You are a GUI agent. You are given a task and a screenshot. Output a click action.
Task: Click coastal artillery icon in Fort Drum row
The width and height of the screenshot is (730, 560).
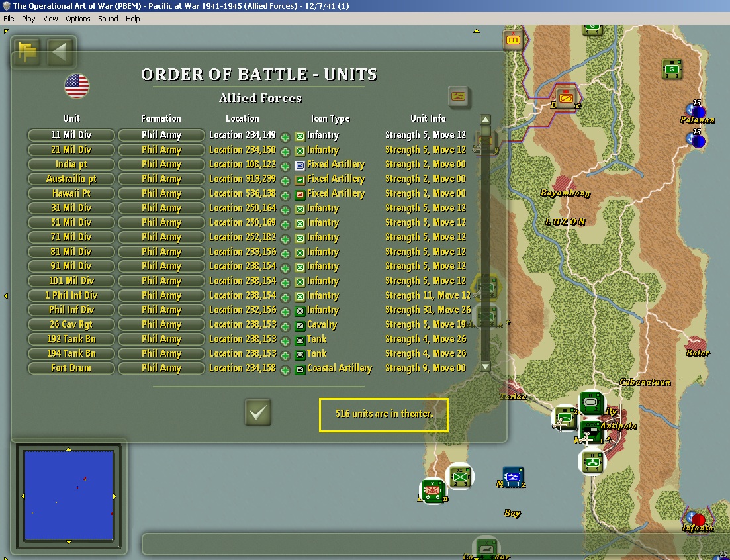(x=300, y=369)
